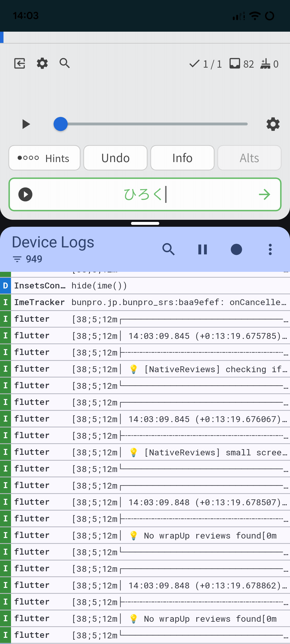Open audio settings gear beside slider
Image resolution: width=290 pixels, height=644 pixels.
(273, 124)
